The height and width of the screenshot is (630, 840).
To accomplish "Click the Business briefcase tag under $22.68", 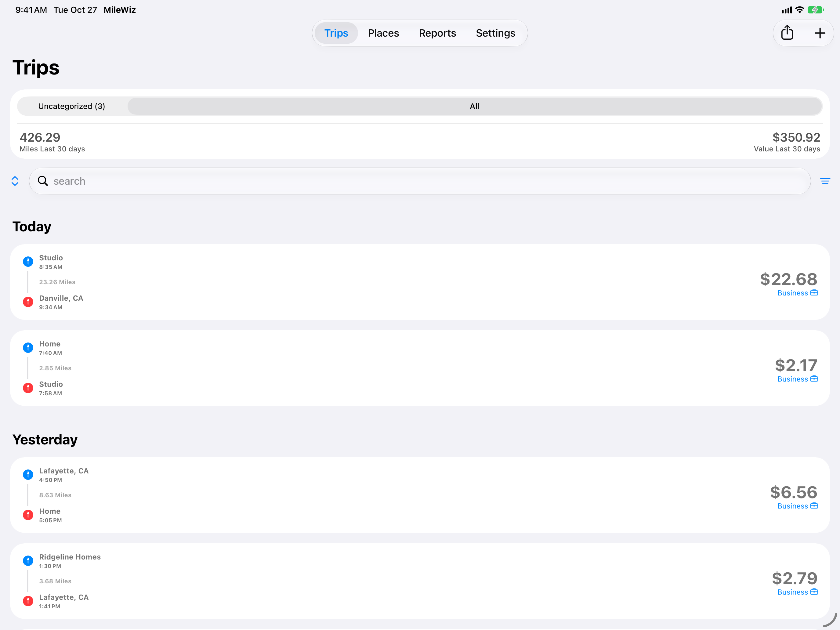I will [798, 293].
